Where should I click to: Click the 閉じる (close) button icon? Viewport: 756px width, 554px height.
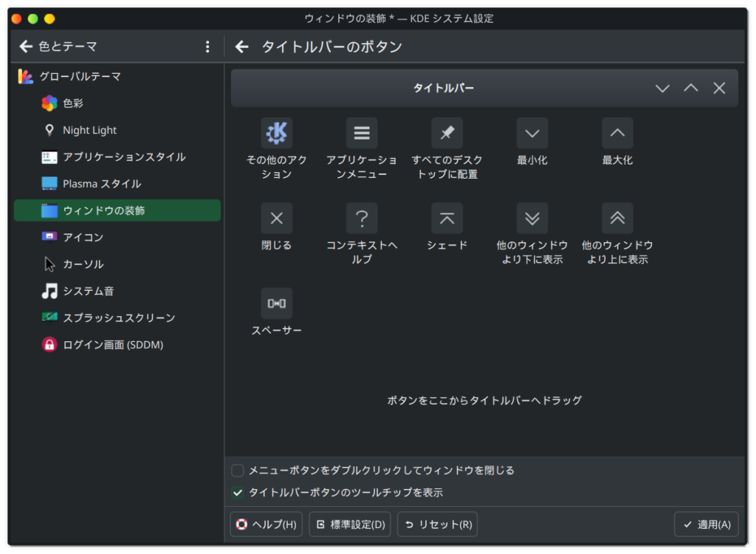(276, 218)
